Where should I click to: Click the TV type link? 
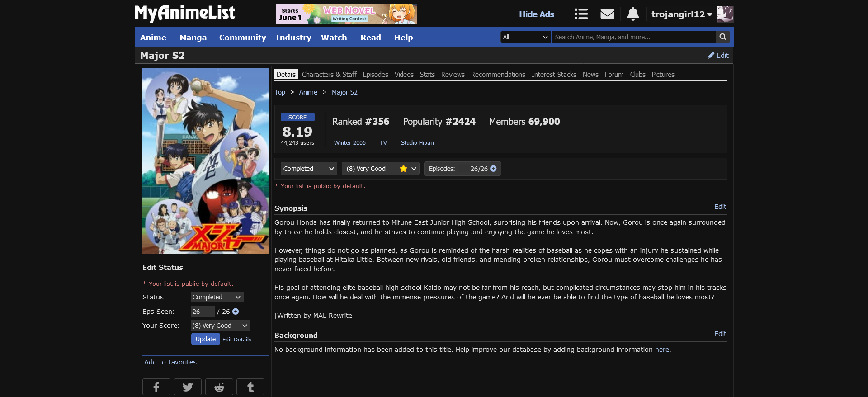383,143
